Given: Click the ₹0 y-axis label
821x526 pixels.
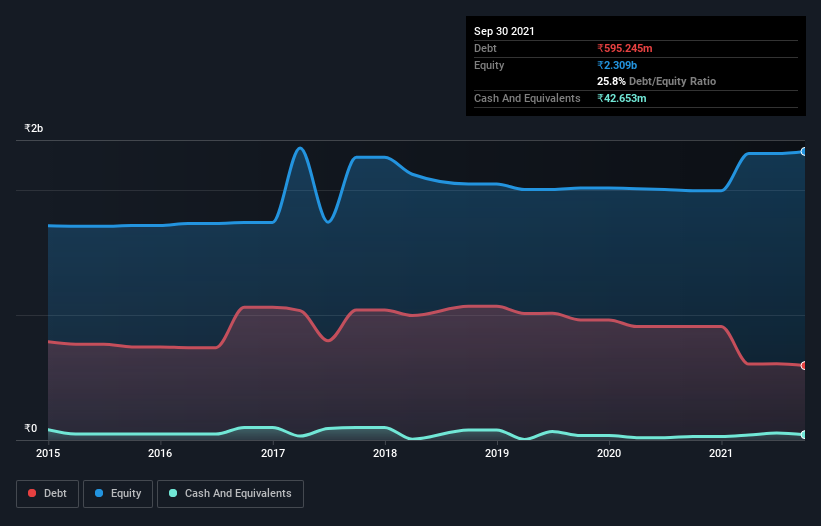Looking at the screenshot, I should click(31, 428).
